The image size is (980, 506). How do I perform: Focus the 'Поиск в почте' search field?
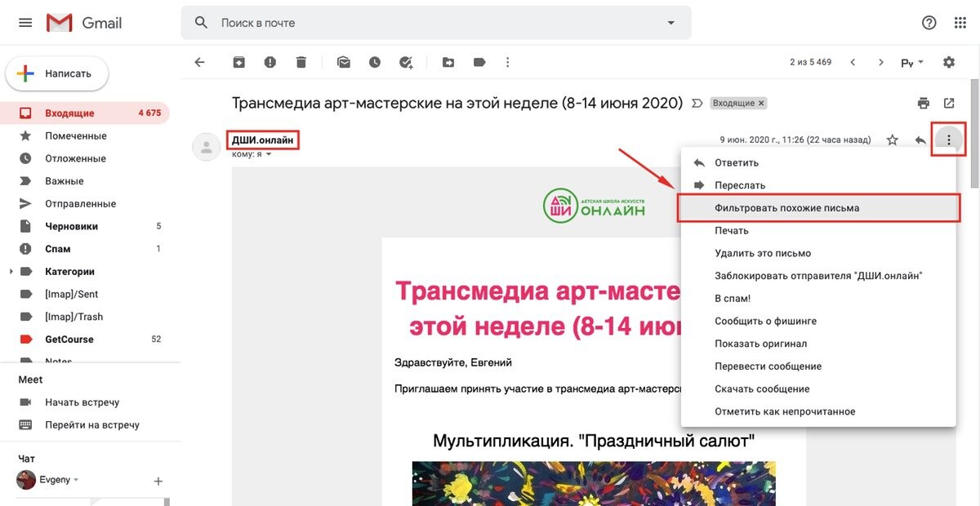pyautogui.click(x=436, y=23)
